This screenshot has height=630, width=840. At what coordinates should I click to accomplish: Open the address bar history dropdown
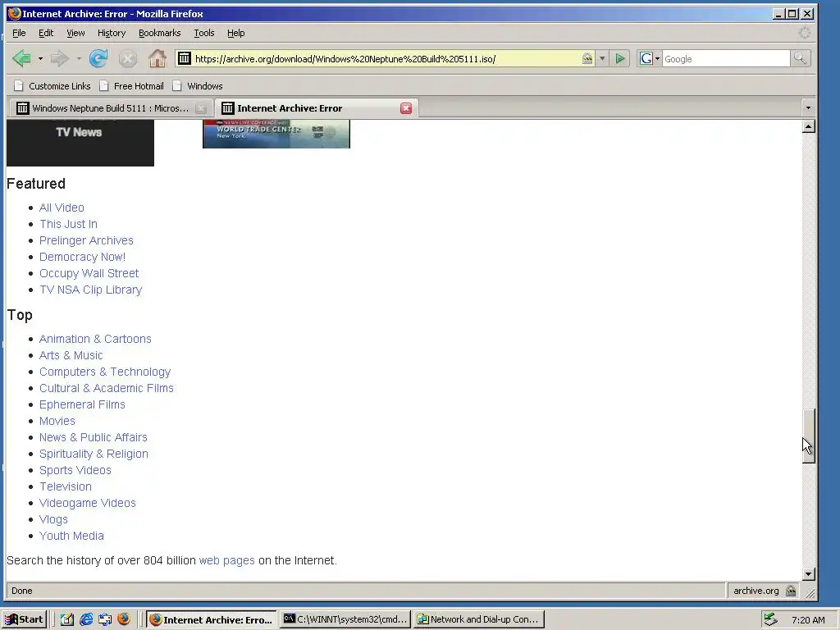602,58
